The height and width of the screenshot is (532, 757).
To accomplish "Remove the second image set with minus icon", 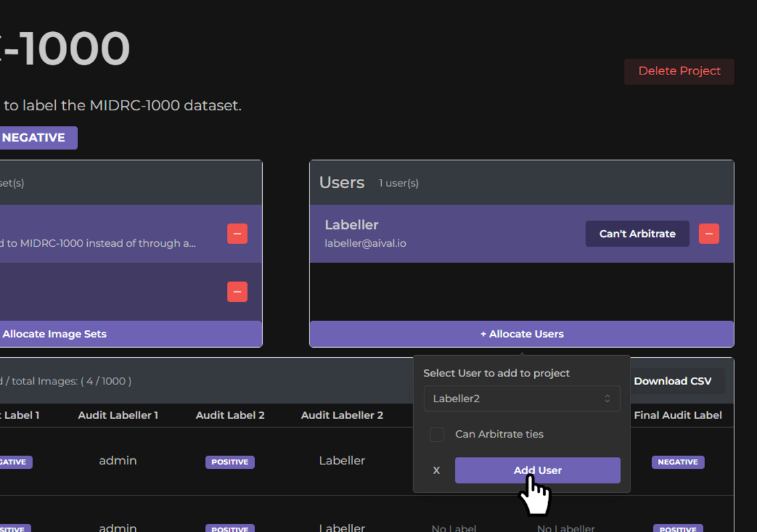I will click(237, 291).
